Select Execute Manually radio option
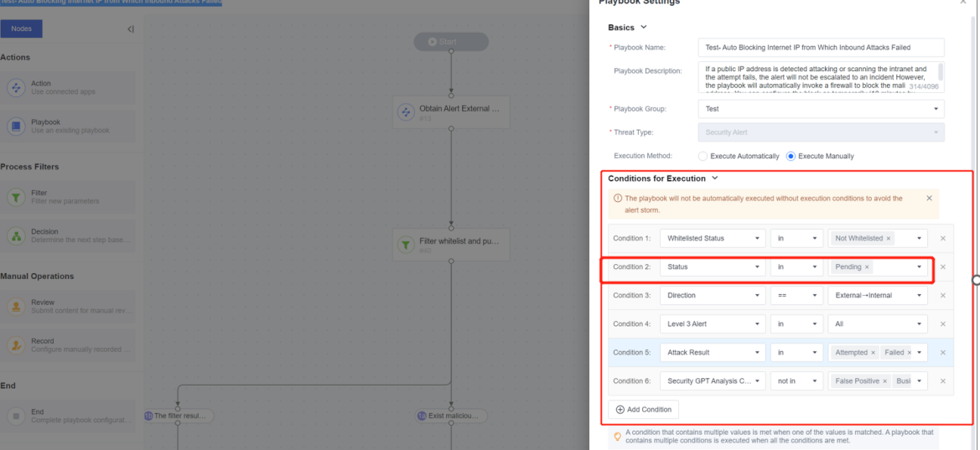Image resolution: width=980 pixels, height=450 pixels. click(x=791, y=156)
